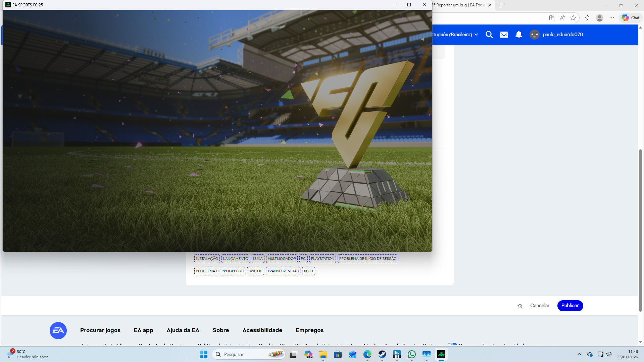Click the Read Aloud icon in address bar
The width and height of the screenshot is (644, 362).
(x=562, y=18)
